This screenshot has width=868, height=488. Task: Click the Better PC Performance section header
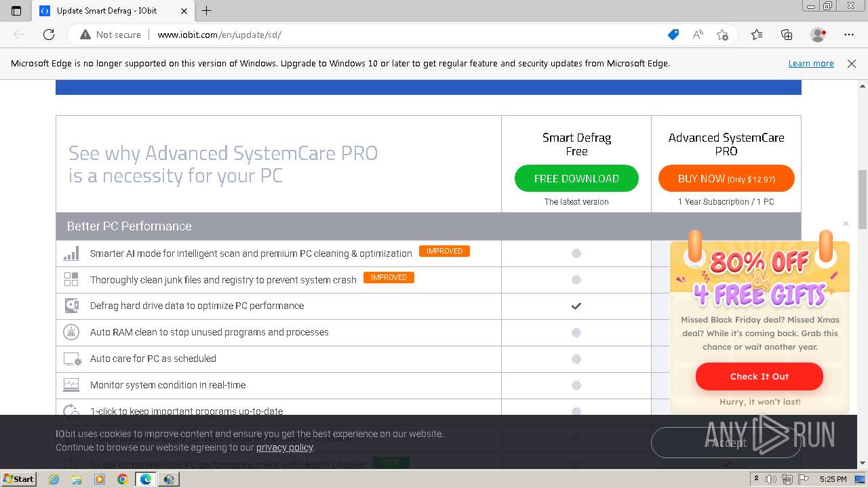click(x=428, y=226)
